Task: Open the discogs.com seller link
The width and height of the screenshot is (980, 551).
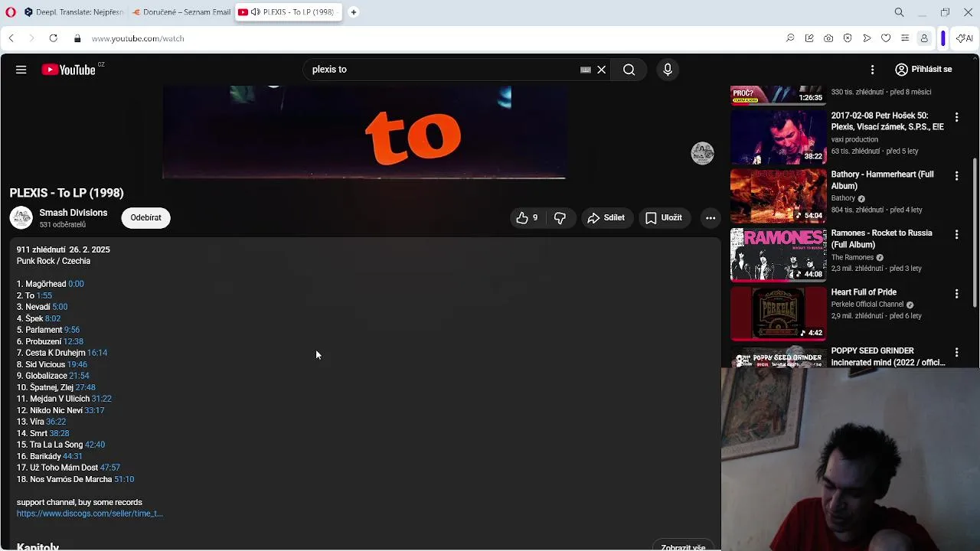Action: (x=90, y=514)
